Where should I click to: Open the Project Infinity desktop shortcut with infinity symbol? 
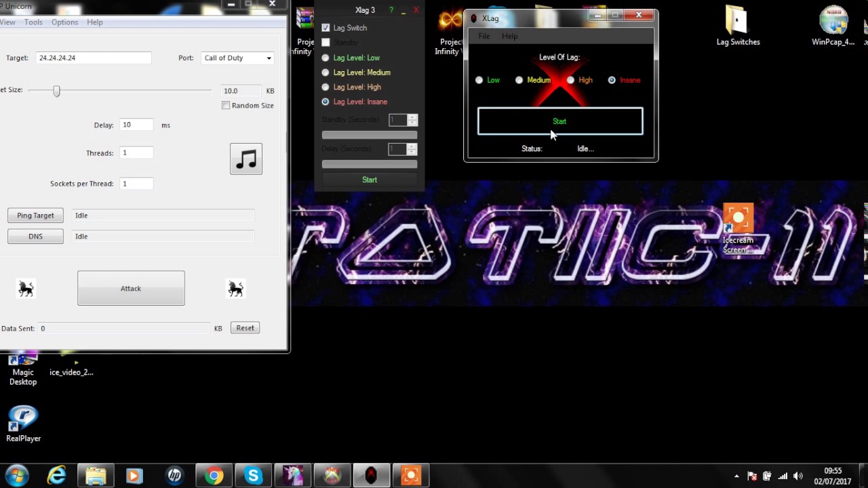click(450, 31)
